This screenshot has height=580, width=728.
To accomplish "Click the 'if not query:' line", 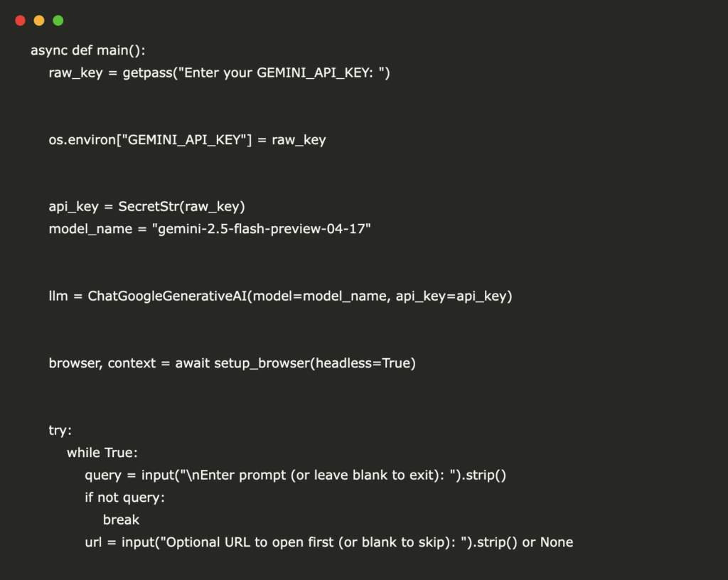I will (124, 498).
